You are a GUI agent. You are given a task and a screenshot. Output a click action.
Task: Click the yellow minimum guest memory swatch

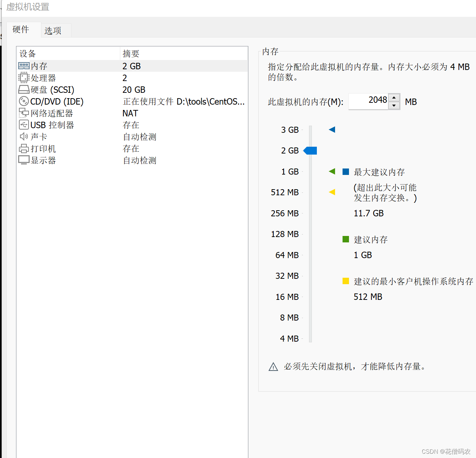coord(346,281)
